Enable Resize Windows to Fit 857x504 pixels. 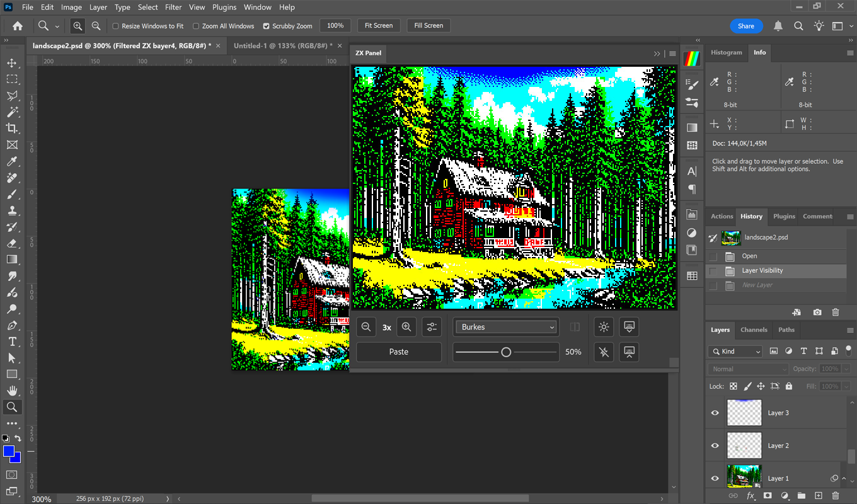(116, 26)
